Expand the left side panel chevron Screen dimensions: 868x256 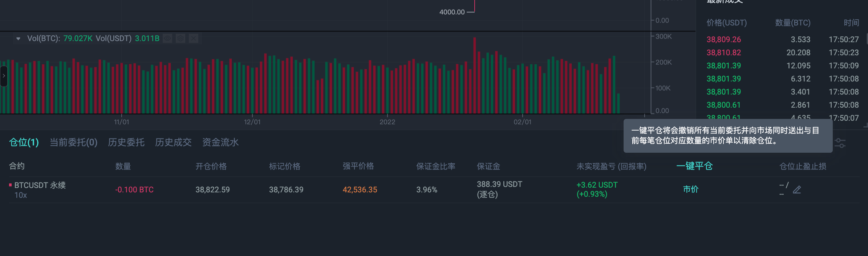tap(4, 76)
